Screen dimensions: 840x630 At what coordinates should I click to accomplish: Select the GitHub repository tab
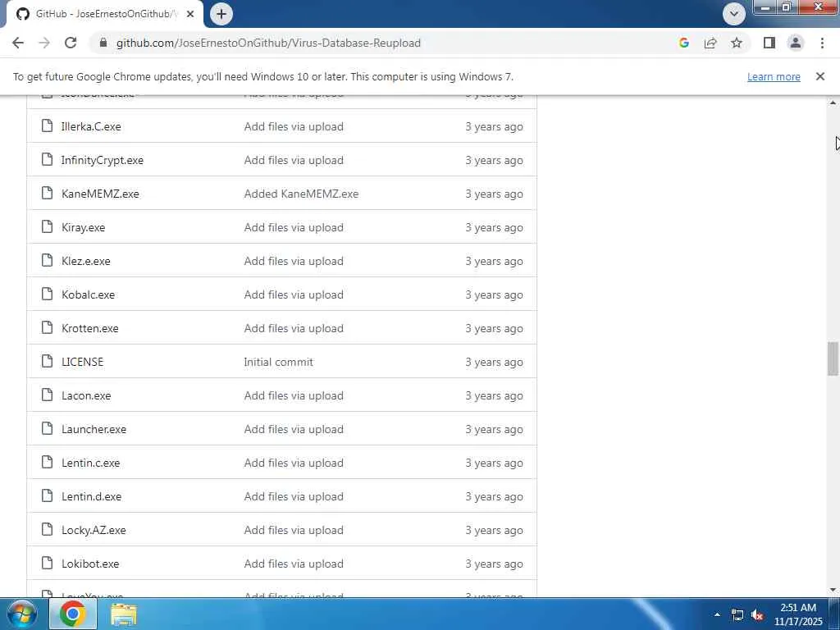point(105,14)
